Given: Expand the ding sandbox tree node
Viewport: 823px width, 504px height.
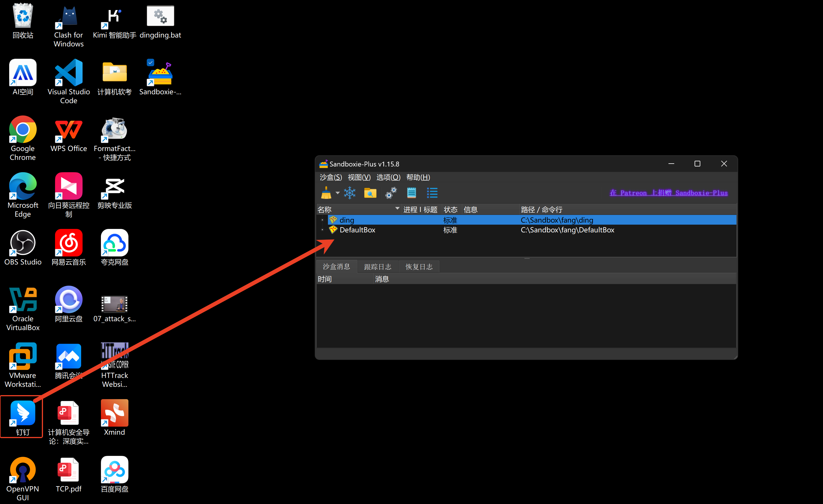Looking at the screenshot, I should [x=322, y=220].
